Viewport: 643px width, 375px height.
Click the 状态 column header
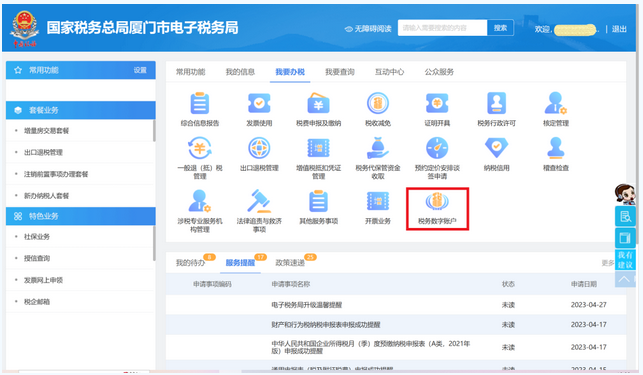click(x=508, y=284)
